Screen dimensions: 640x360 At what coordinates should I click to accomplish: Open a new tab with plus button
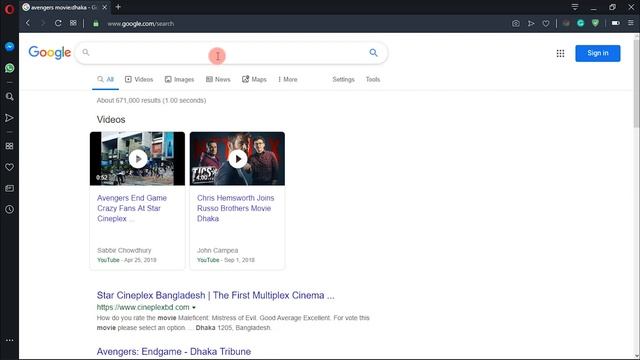click(x=118, y=7)
